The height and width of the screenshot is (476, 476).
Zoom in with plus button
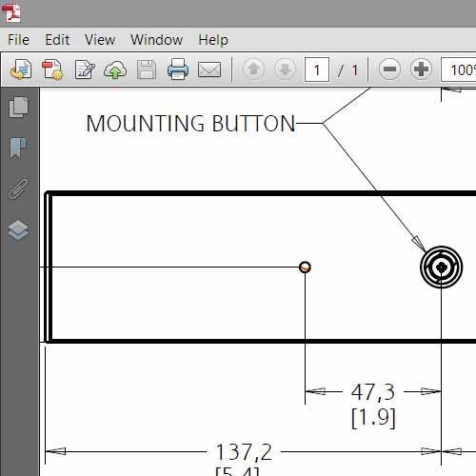click(x=421, y=69)
